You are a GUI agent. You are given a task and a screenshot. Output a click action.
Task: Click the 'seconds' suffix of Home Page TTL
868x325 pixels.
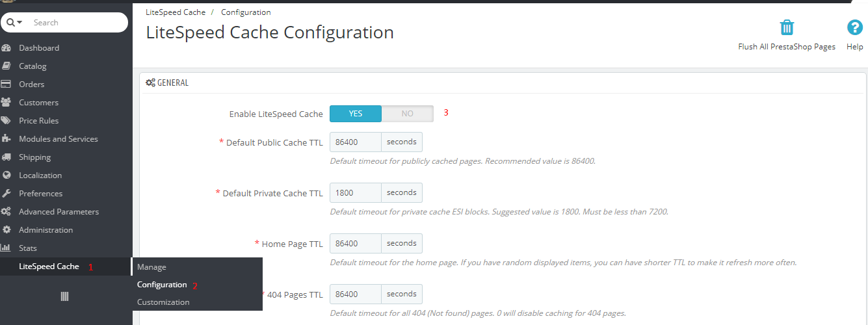coord(402,243)
